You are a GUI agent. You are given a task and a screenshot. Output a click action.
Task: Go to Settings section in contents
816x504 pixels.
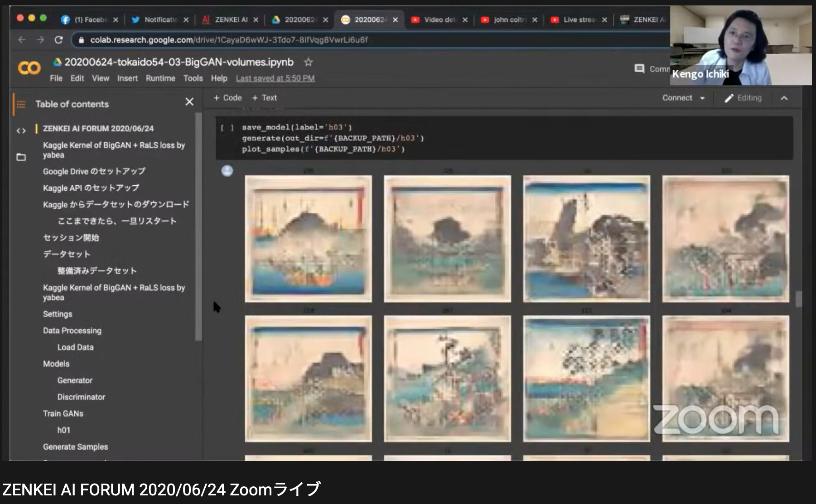58,314
